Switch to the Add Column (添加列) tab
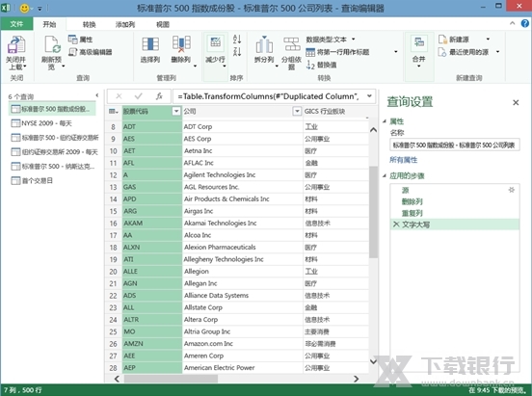Screen dimensions: 532x396 coord(125,24)
